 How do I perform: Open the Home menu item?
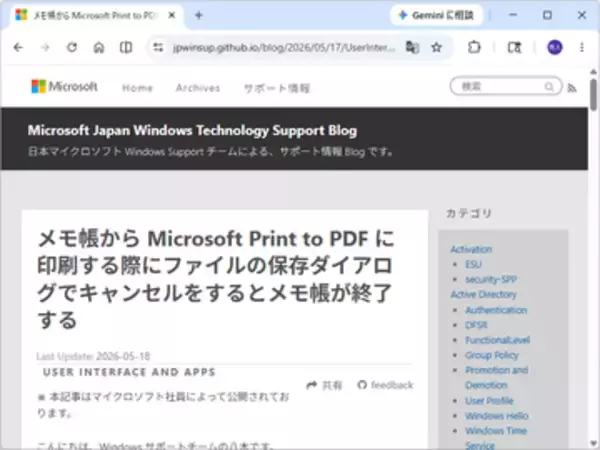click(137, 88)
